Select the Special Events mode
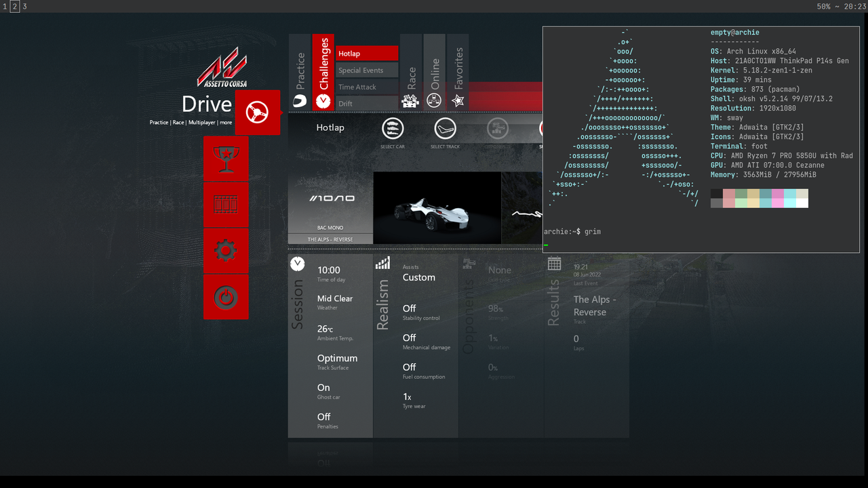This screenshot has width=868, height=488. pos(367,70)
